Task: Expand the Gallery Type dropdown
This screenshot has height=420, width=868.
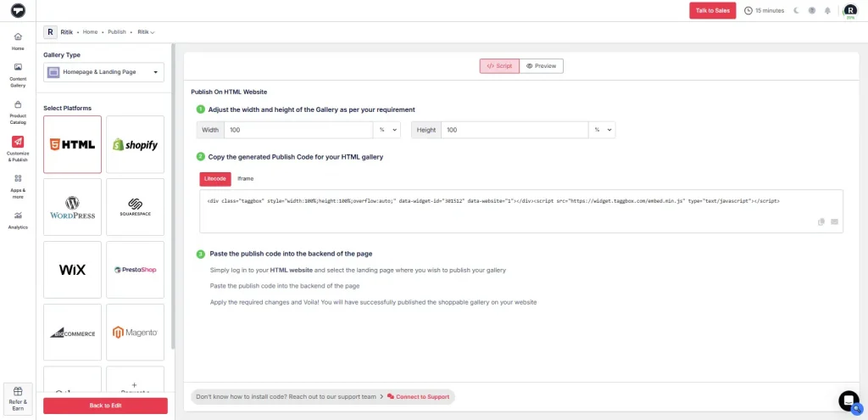Action: 104,73
